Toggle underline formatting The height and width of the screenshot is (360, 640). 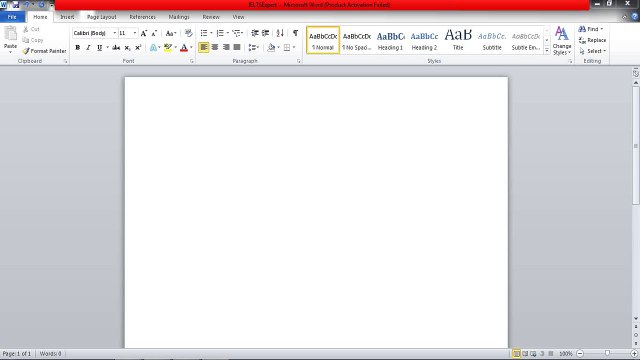pos(99,48)
